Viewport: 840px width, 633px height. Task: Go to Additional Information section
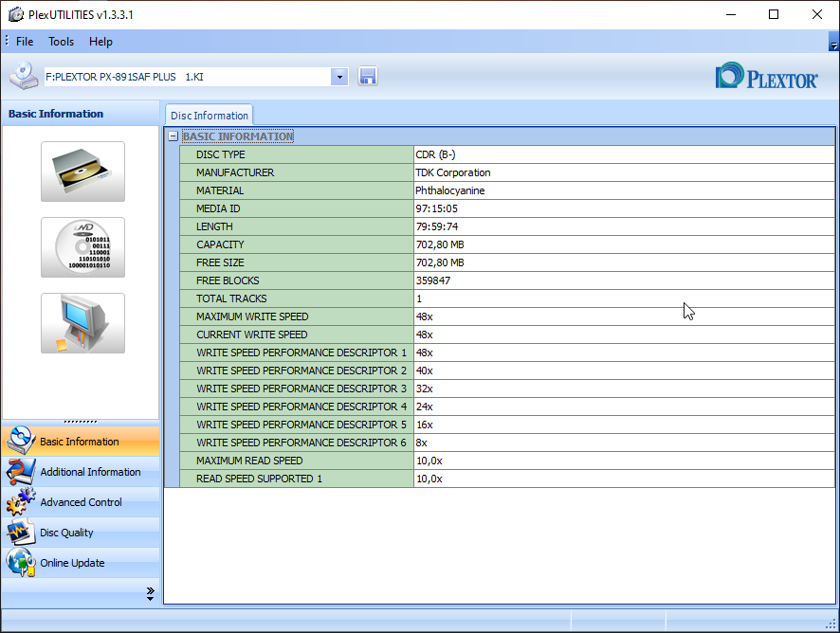tap(81, 472)
